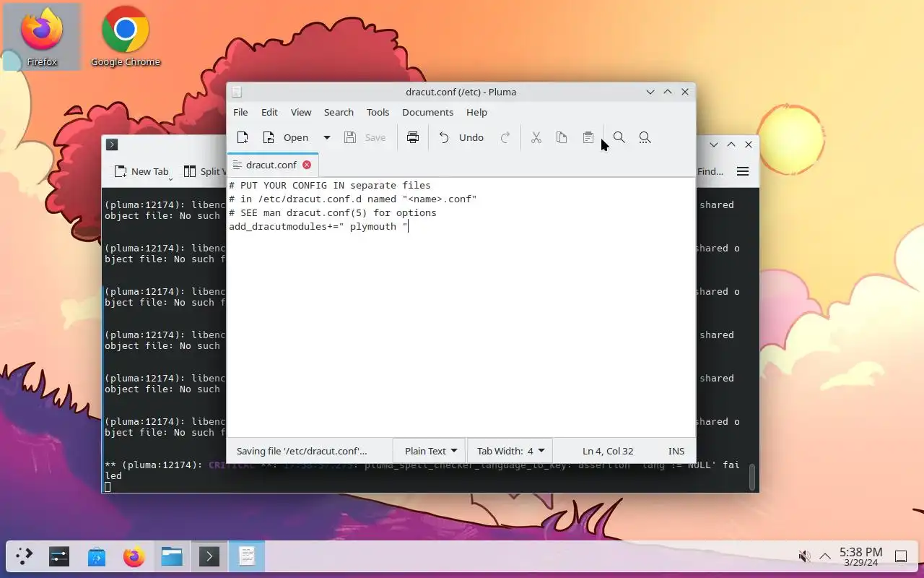Open the File menu

tap(240, 112)
